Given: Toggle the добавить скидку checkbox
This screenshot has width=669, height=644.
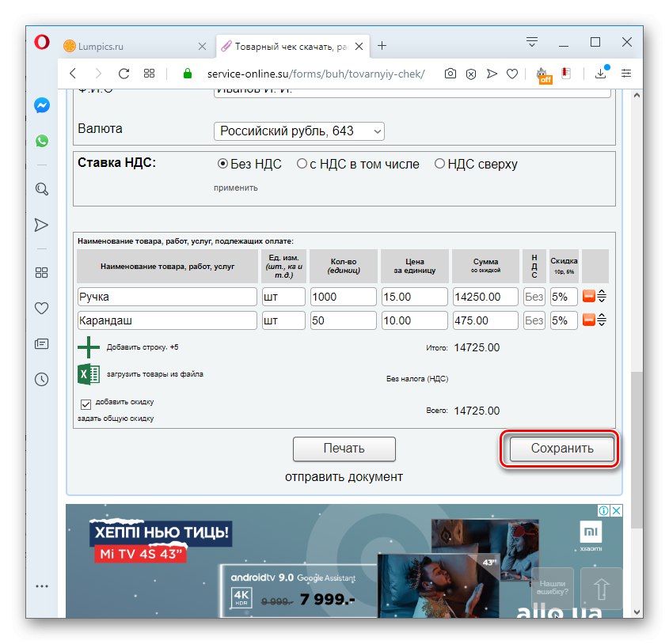Looking at the screenshot, I should 86,404.
